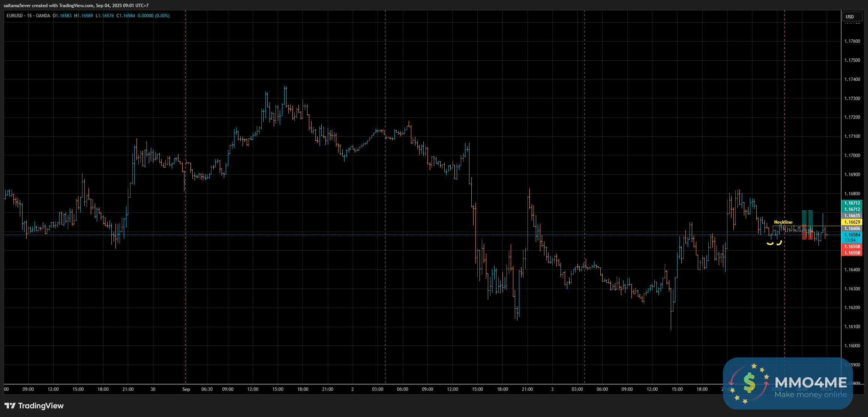Click the yellow 1.16629 price label
Image resolution: width=868 pixels, height=417 pixels.
(852, 222)
